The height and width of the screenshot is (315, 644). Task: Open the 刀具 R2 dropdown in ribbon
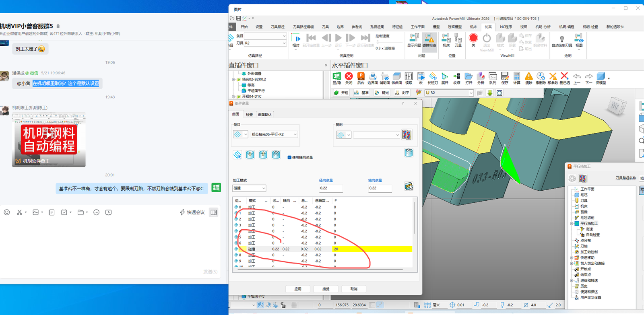pos(265,43)
